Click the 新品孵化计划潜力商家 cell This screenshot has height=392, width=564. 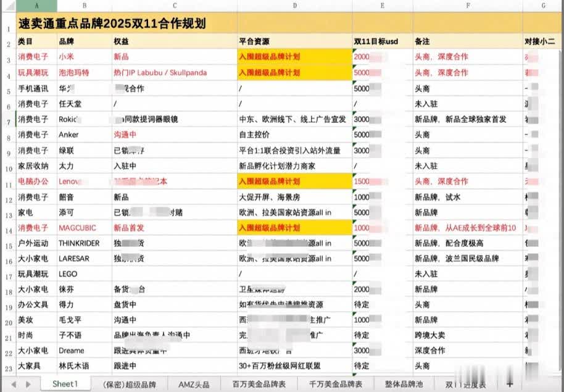295,166
